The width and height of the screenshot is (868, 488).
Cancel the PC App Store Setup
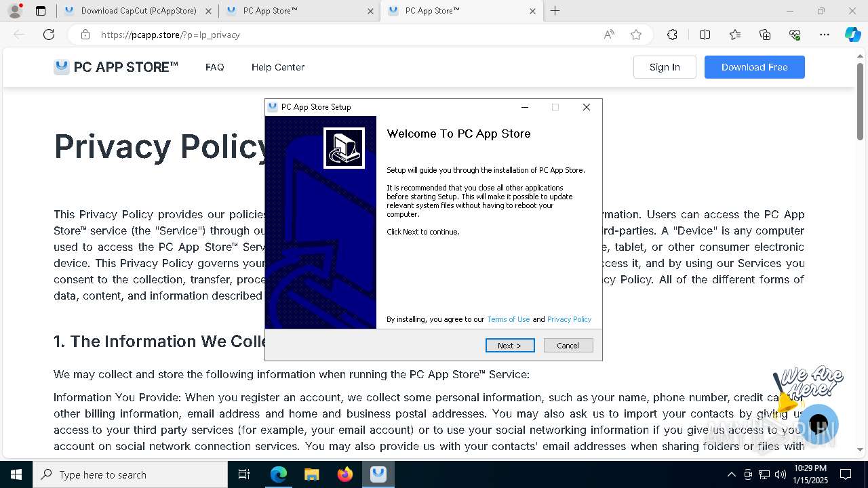[568, 346]
